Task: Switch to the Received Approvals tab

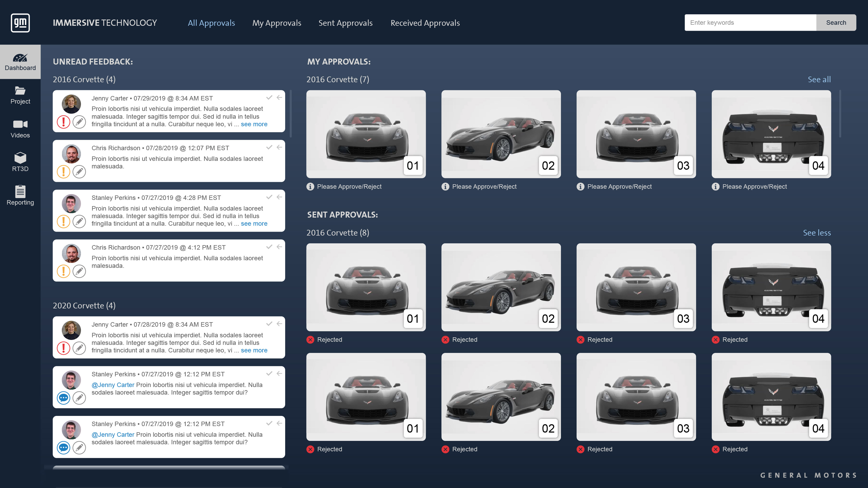Action: tap(425, 23)
